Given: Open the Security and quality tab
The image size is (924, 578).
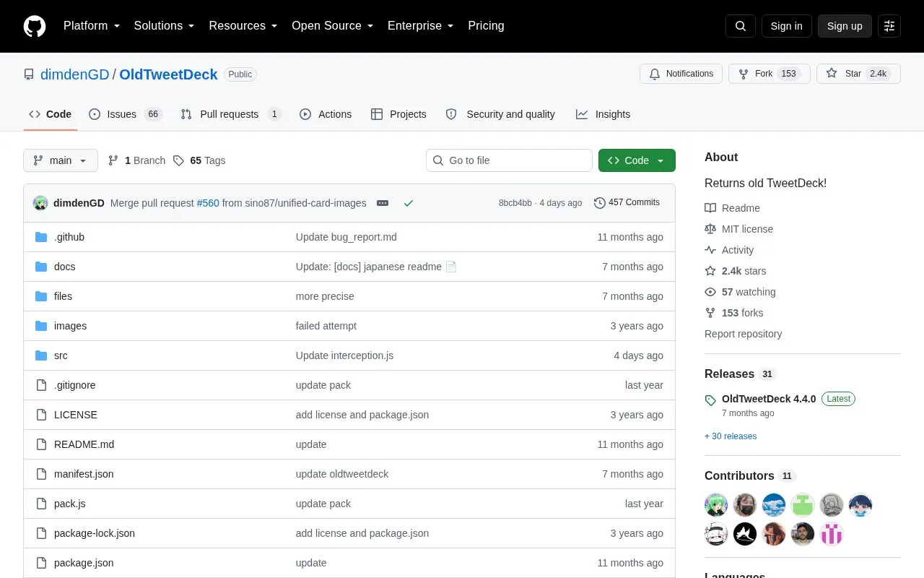Looking at the screenshot, I should coord(500,114).
